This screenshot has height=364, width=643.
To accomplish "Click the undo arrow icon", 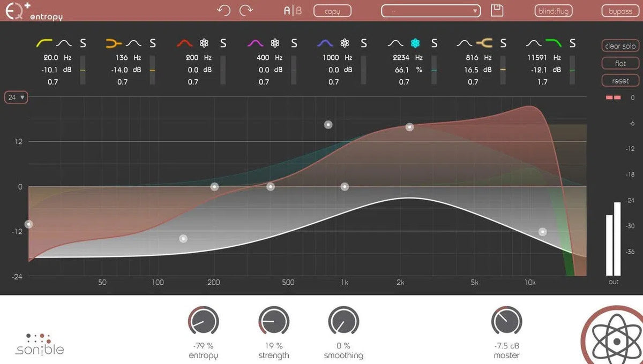I will tap(224, 9).
